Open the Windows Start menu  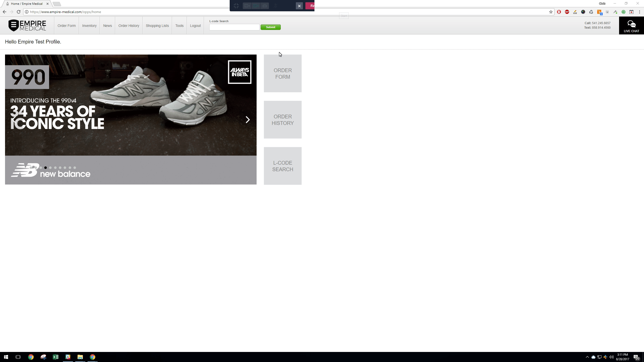6,357
